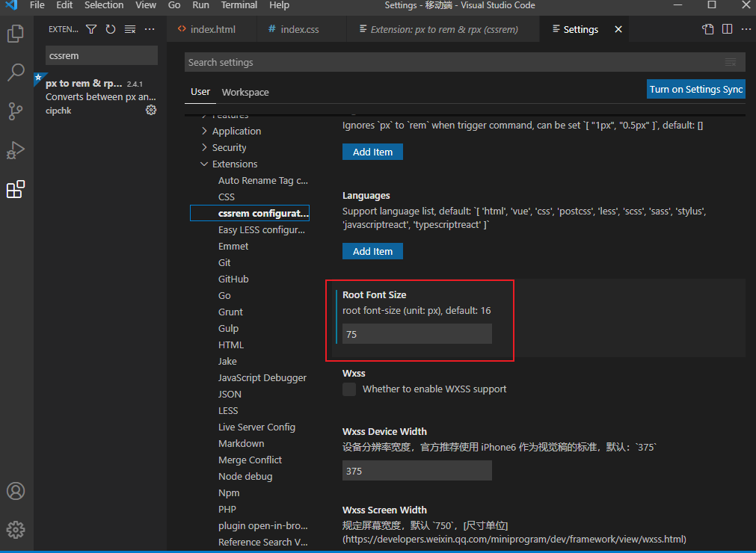Viewport: 756px width, 553px height.
Task: Open the Source Control view
Action: pyautogui.click(x=16, y=111)
